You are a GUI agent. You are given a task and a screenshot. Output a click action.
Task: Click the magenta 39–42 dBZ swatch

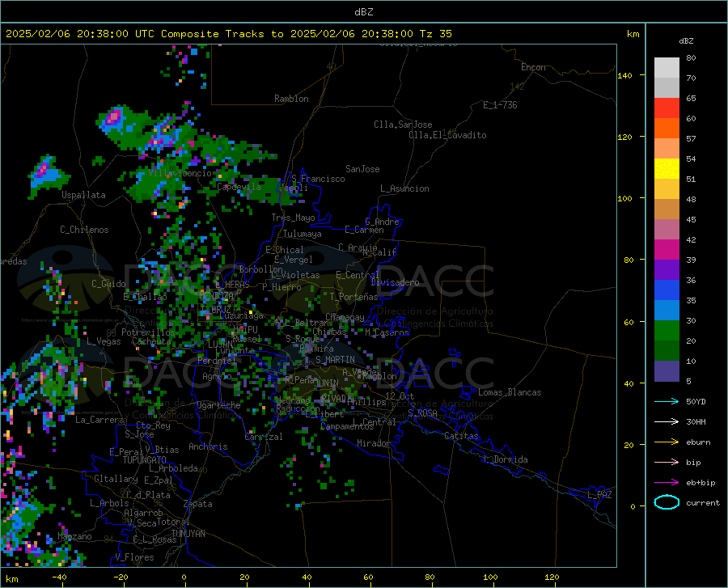pos(667,250)
